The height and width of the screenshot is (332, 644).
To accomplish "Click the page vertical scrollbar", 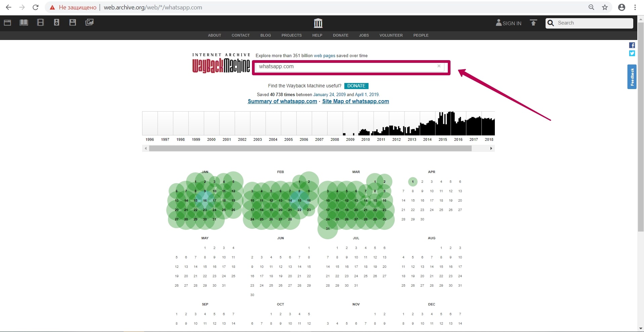I will click(x=641, y=128).
